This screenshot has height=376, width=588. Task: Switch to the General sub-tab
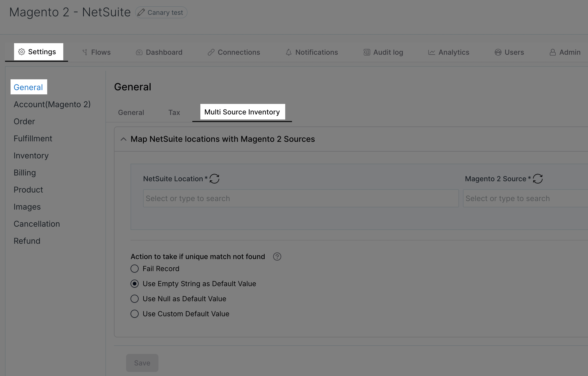coord(131,112)
